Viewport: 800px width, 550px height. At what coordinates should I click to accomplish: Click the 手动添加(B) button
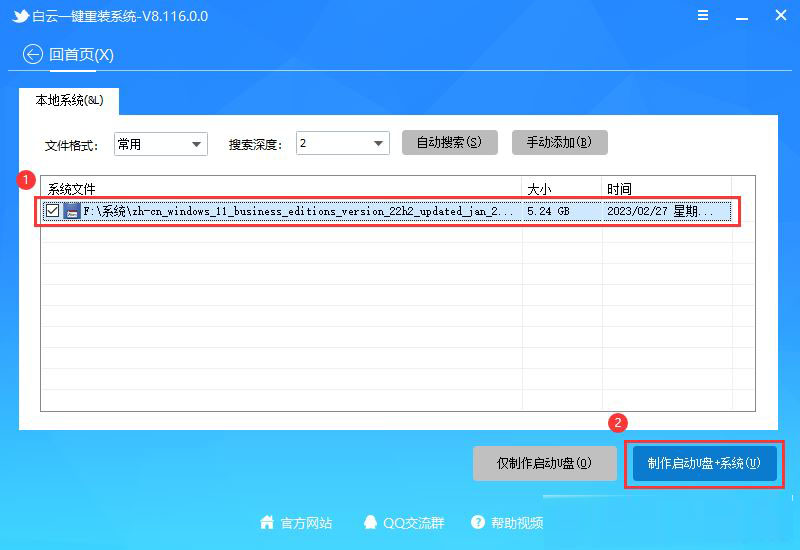[560, 142]
